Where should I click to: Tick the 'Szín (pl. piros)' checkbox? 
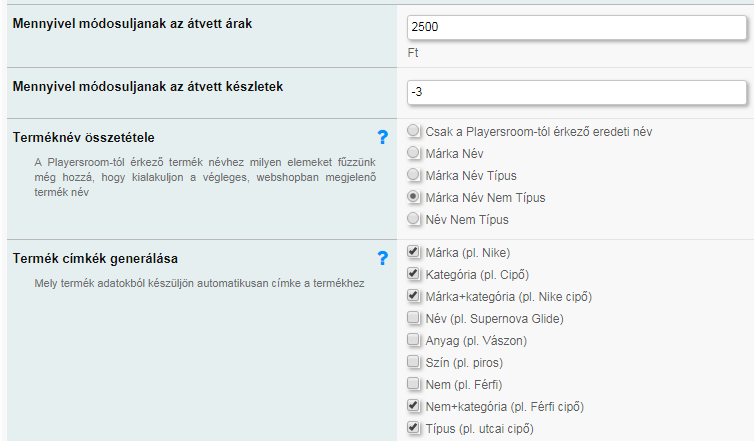point(414,362)
